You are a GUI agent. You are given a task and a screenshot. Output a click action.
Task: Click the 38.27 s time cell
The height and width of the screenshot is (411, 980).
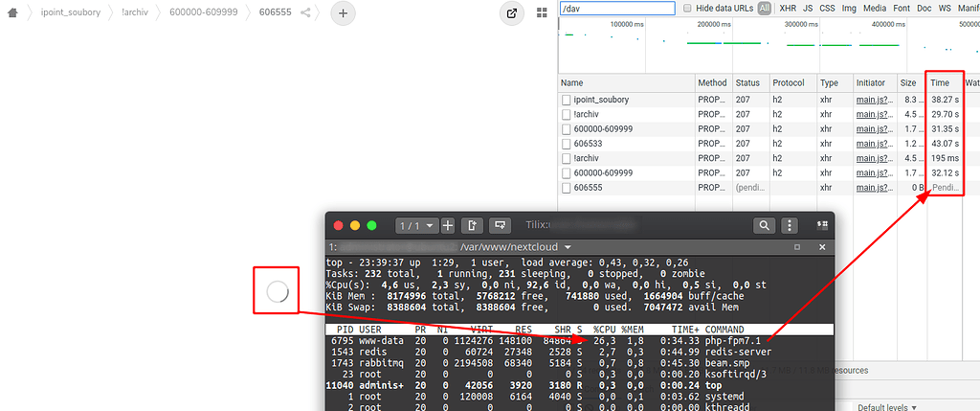(945, 100)
